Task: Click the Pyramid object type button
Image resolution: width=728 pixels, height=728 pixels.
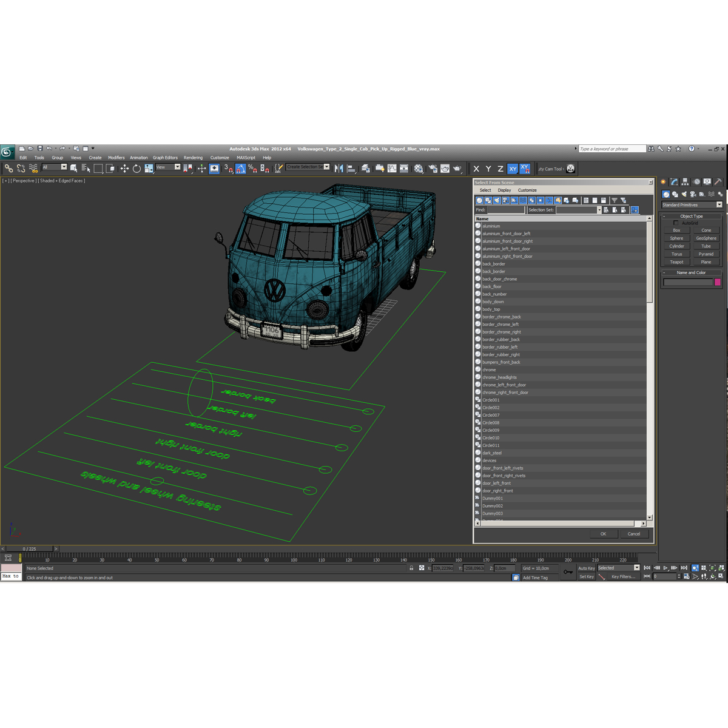Action: [x=706, y=254]
